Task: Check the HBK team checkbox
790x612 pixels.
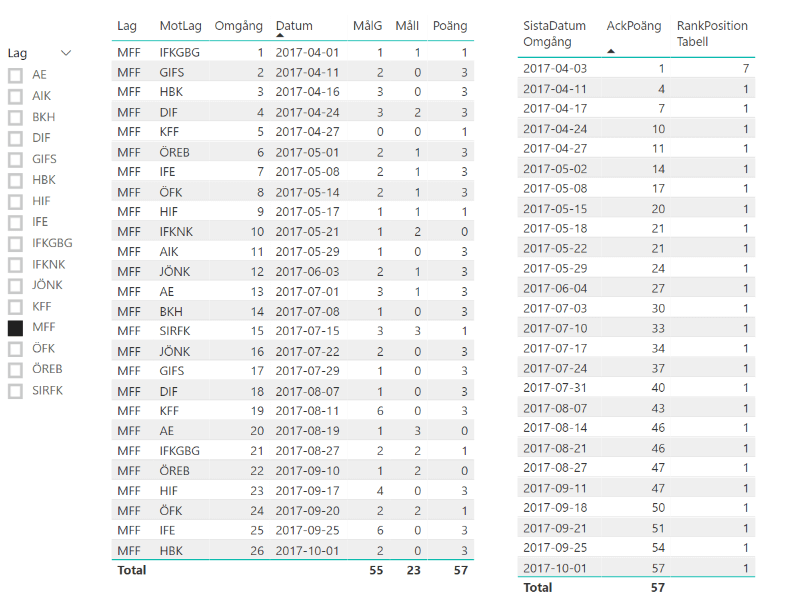Action: tap(16, 180)
